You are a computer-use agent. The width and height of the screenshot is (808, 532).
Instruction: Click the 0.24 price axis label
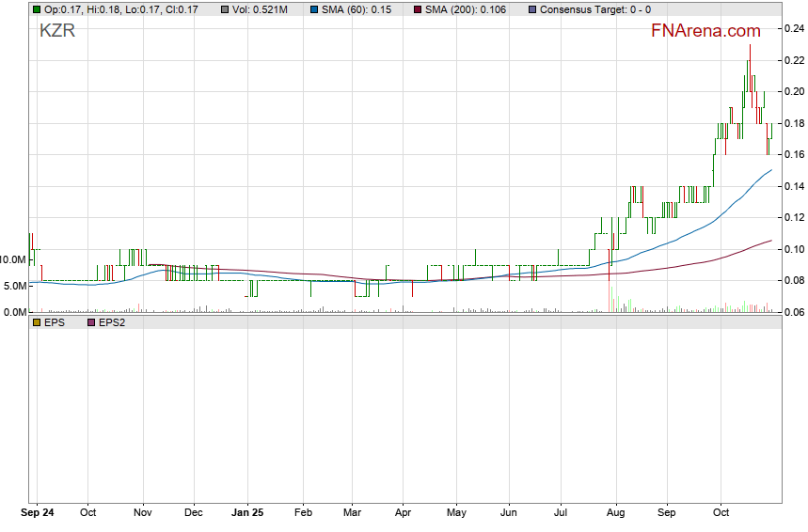(793, 29)
